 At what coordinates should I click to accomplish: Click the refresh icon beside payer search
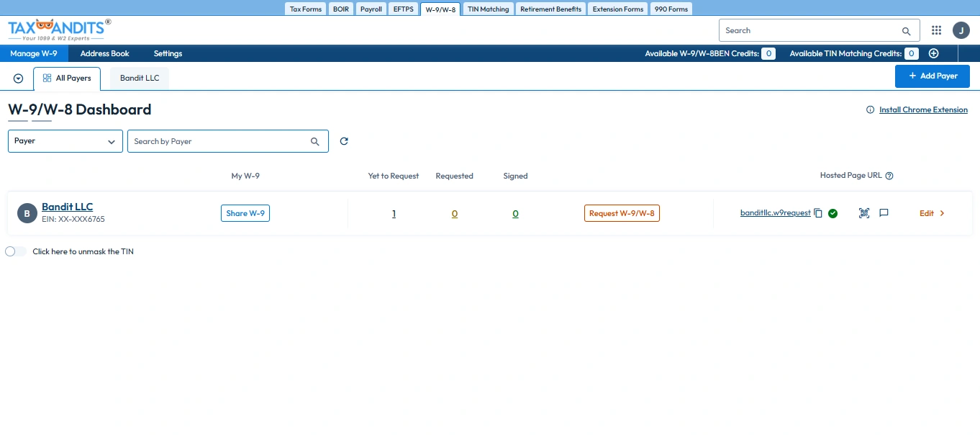(x=344, y=141)
